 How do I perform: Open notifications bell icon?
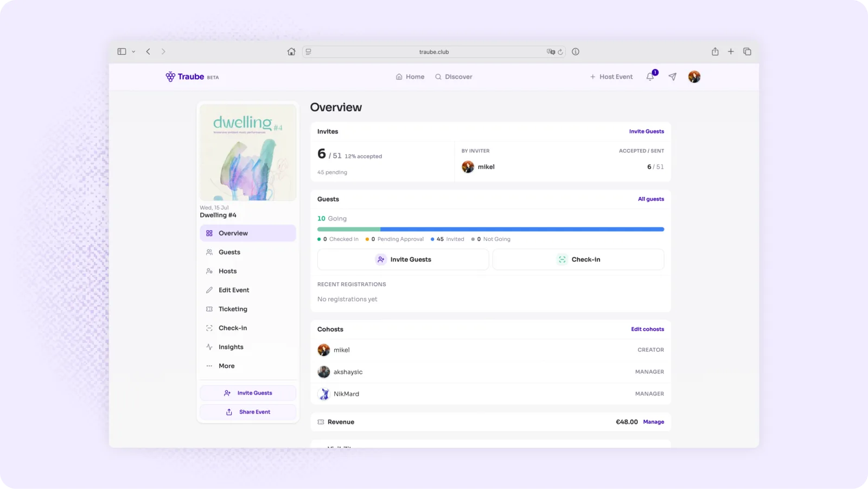click(x=650, y=77)
